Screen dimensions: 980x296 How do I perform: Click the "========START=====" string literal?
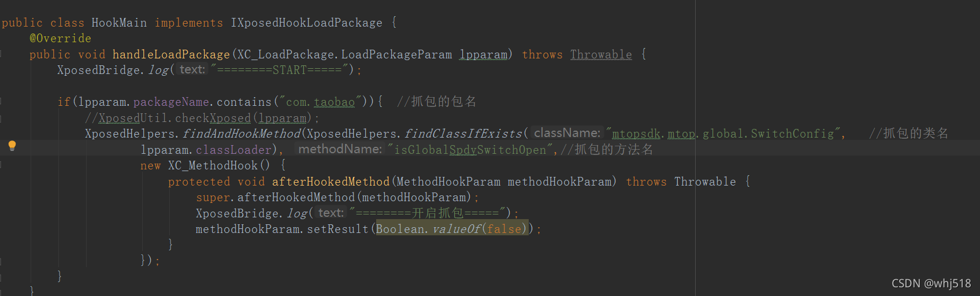coord(281,70)
